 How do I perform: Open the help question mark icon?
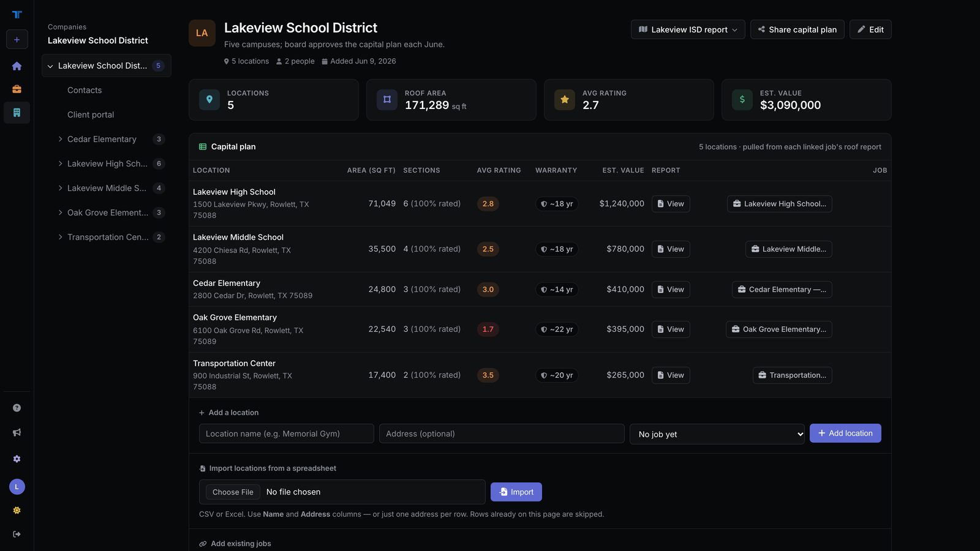17,408
